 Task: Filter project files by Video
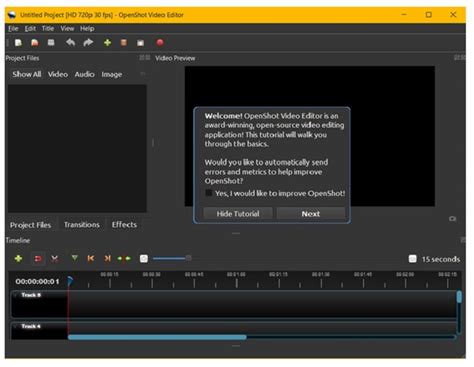[58, 74]
